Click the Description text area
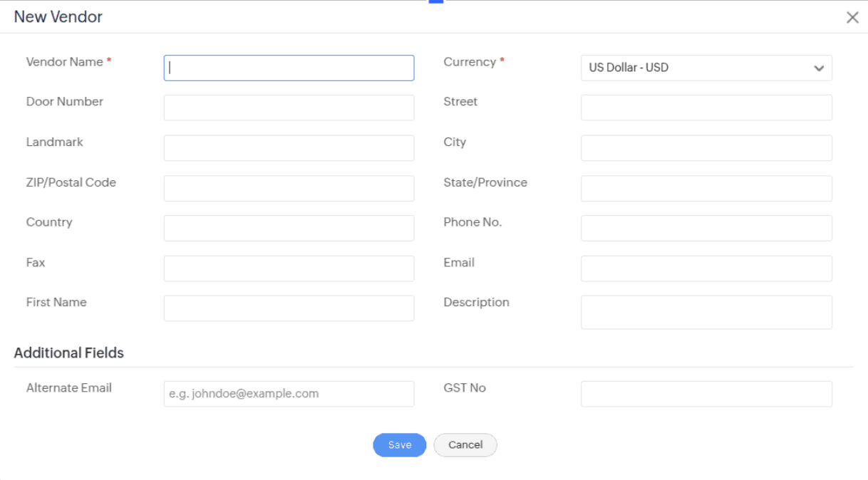 [x=706, y=312]
